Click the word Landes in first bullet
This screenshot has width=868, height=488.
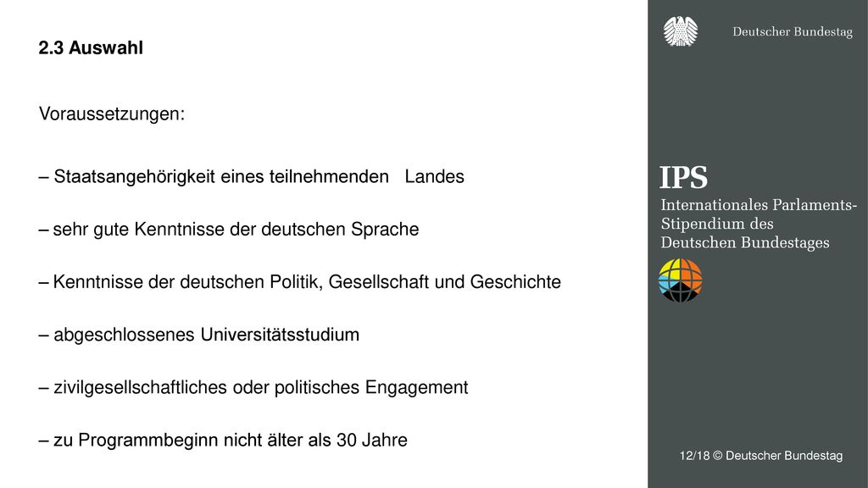point(435,176)
